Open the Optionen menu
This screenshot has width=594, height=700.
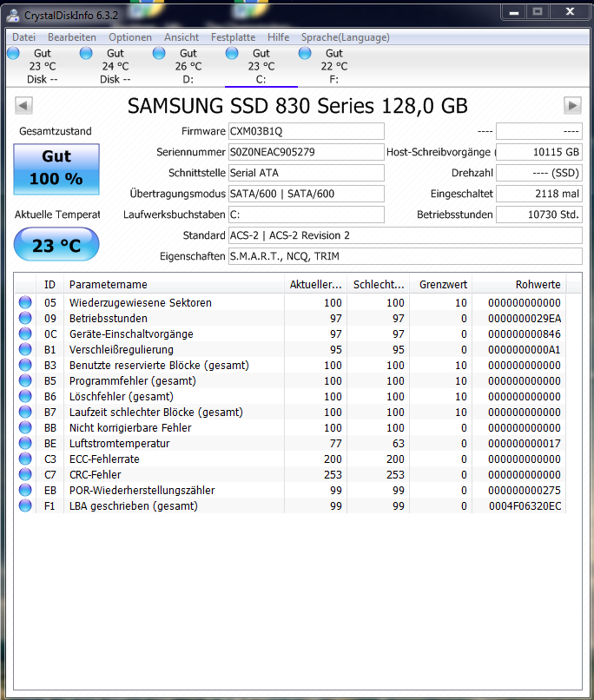[130, 37]
